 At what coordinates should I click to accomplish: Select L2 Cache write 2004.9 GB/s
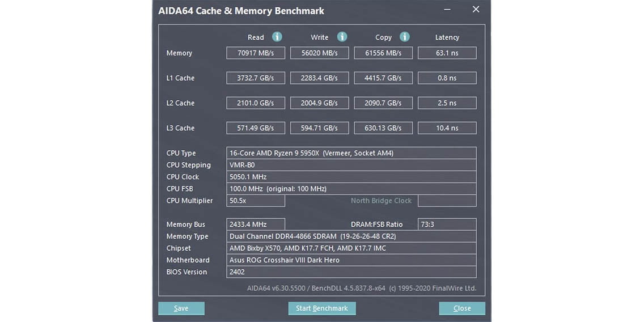(320, 103)
